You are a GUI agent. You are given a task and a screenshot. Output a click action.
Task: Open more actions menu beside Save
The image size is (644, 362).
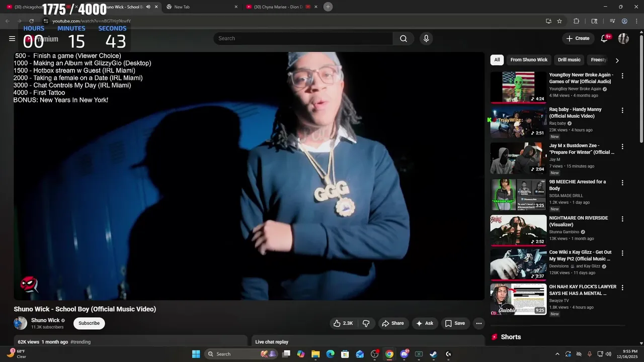coord(479,323)
